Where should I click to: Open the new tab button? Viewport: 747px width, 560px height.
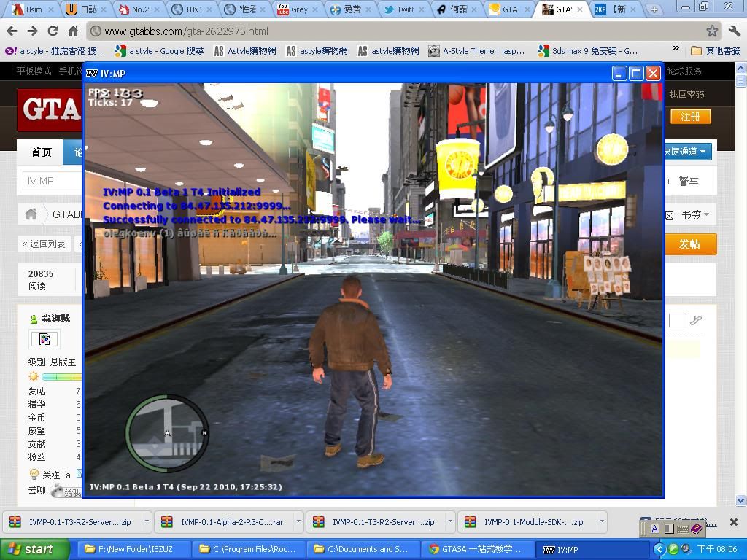coord(654,9)
